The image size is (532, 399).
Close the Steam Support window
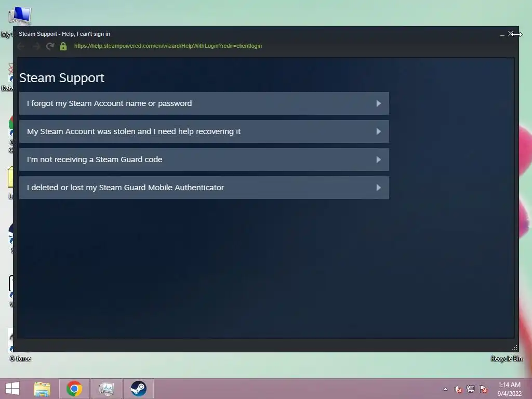point(511,34)
